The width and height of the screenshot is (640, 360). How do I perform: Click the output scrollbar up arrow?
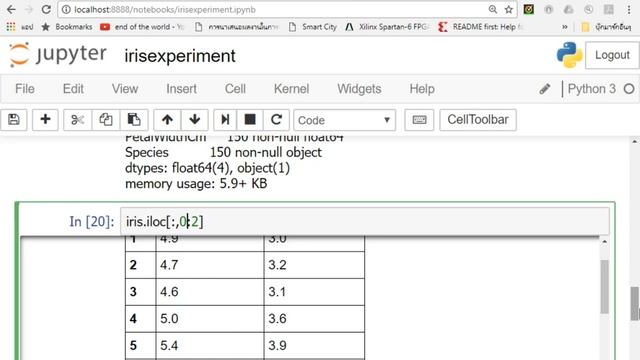coord(604,242)
